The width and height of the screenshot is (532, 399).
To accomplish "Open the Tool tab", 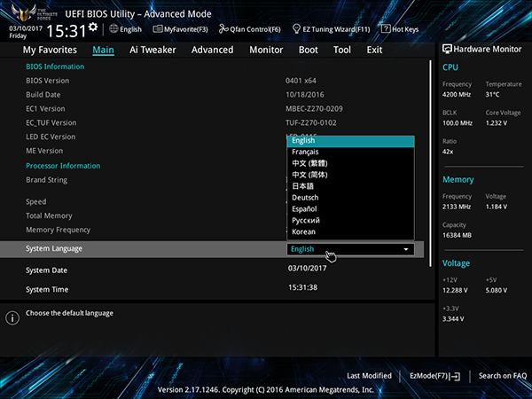I will click(342, 50).
